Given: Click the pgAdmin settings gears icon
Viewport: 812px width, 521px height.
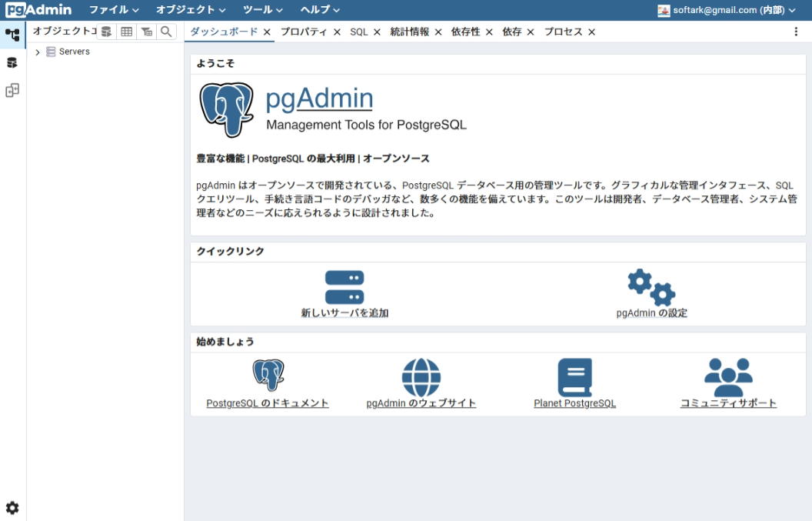Looking at the screenshot, I should point(651,287).
